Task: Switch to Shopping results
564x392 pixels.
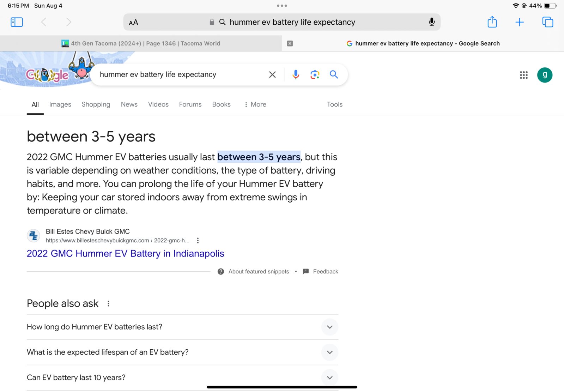Action: click(x=96, y=104)
